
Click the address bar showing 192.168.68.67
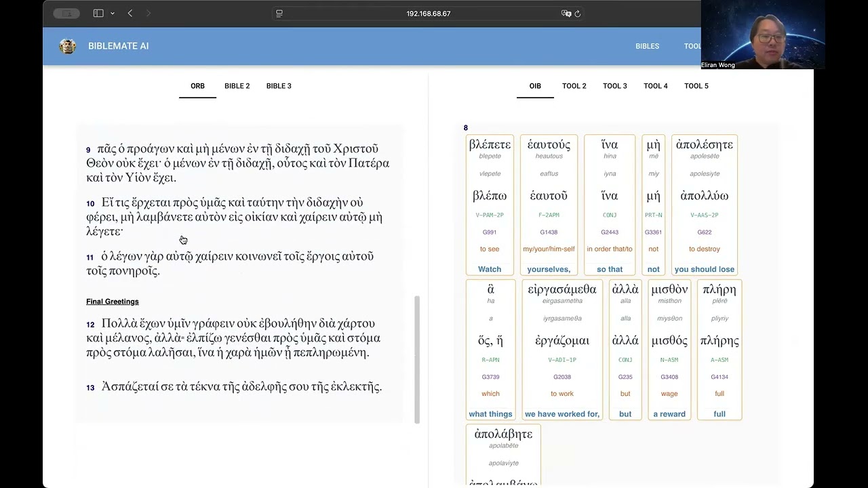click(x=429, y=14)
